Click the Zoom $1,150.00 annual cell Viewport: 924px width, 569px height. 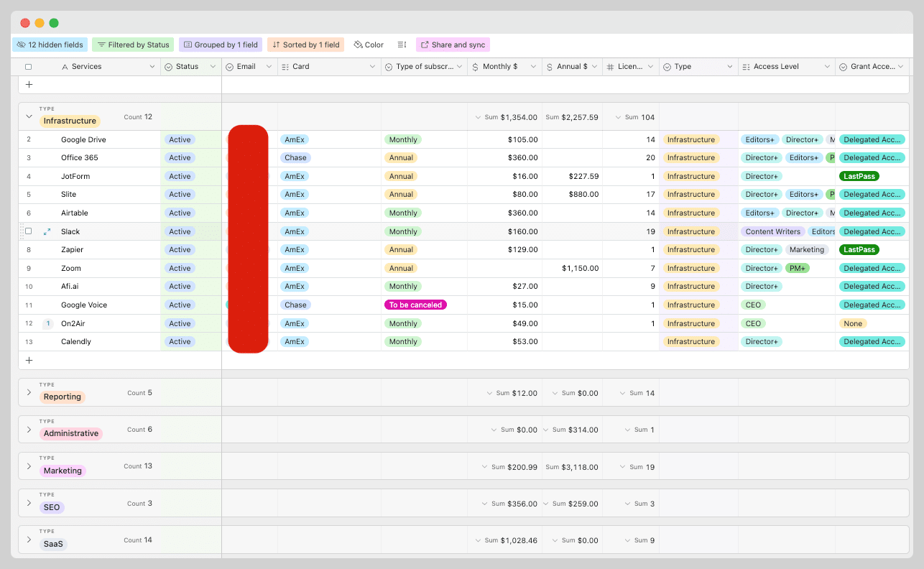coord(572,268)
